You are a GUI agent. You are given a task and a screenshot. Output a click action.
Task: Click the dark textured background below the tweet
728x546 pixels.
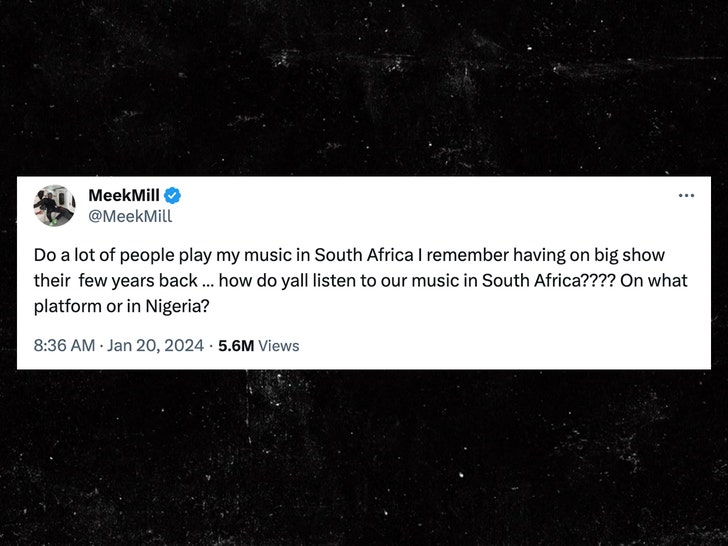pos(364,460)
